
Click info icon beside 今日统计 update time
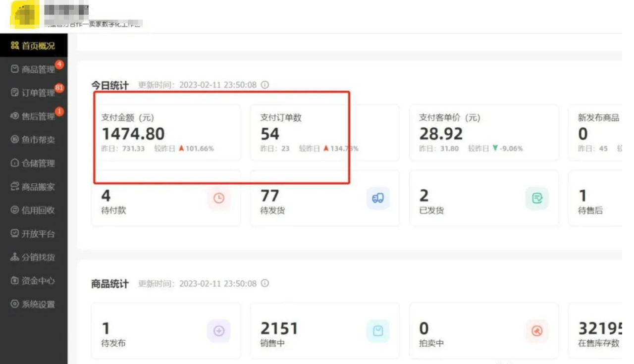[265, 85]
